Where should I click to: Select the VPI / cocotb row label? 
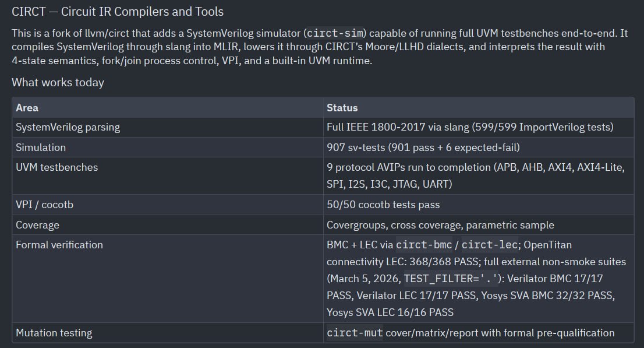pyautogui.click(x=44, y=205)
